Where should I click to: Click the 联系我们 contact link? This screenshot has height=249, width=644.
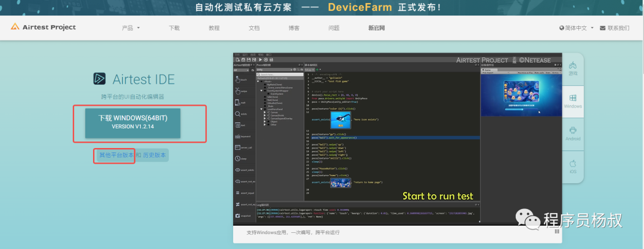[618, 28]
